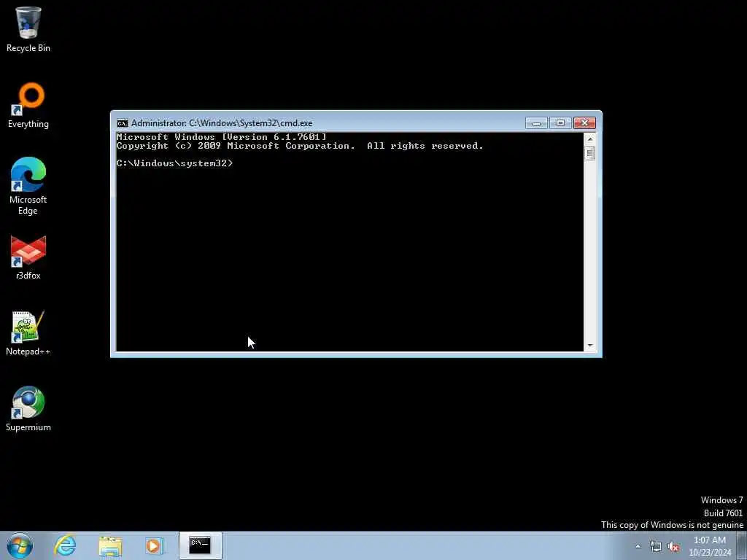The image size is (747, 560).
Task: Minimize the cmd.exe window
Action: coord(536,123)
